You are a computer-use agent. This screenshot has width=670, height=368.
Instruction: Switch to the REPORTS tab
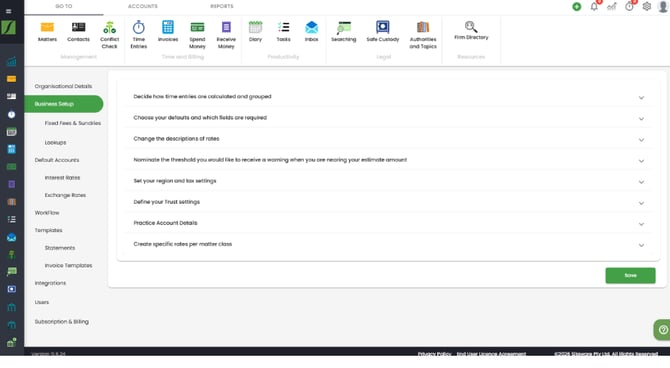(x=222, y=6)
